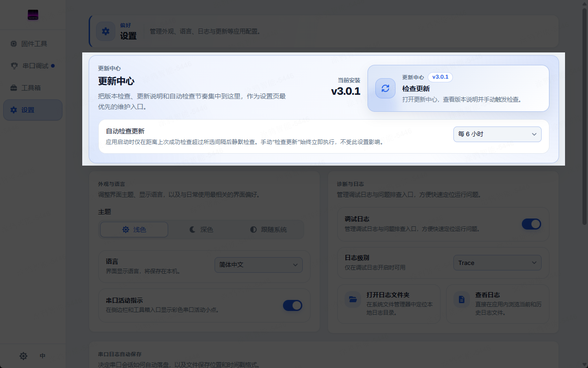This screenshot has width=588, height=368.
Task: Click the document icon in 查看日志
Action: coord(462,299)
